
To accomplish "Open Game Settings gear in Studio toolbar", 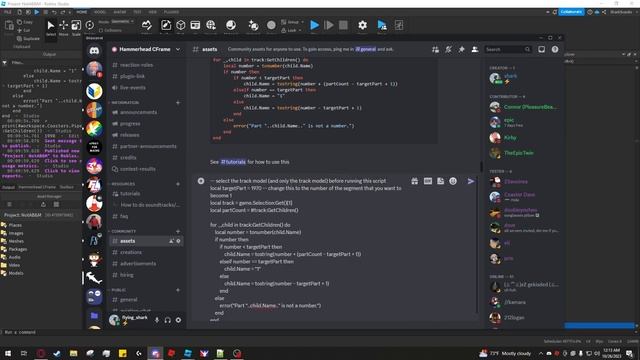I will tap(362, 25).
